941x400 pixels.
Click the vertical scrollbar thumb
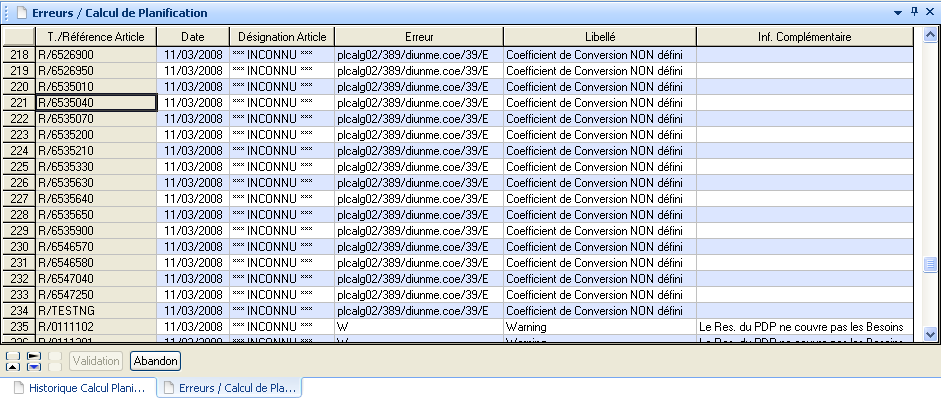click(930, 265)
